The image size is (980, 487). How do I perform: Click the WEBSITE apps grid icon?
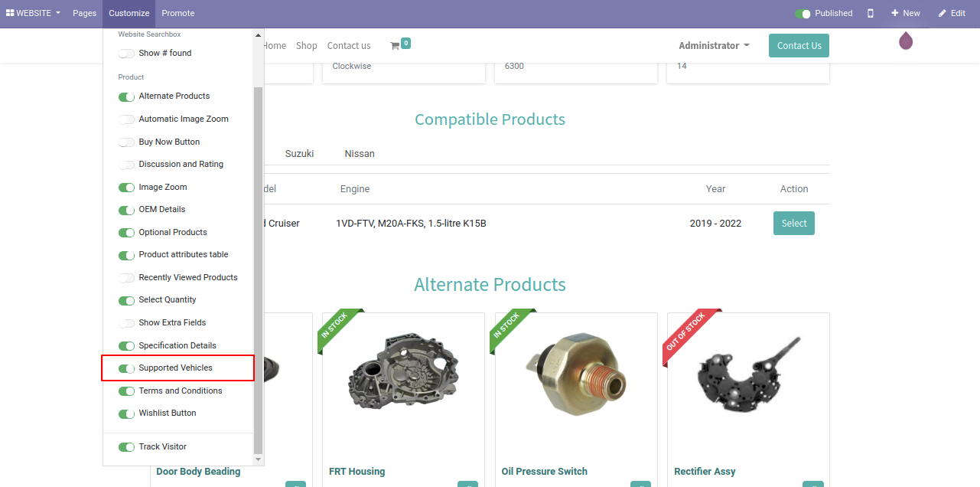(10, 13)
